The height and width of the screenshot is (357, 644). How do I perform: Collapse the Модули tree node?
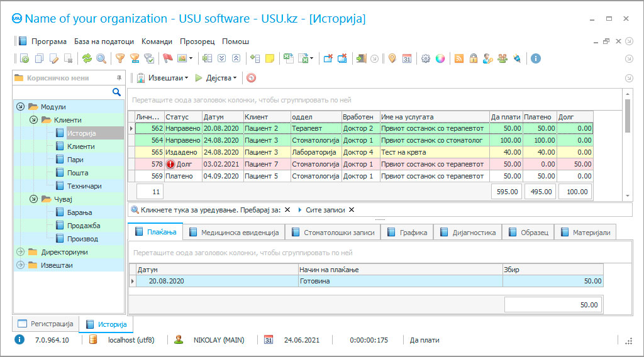pyautogui.click(x=20, y=107)
